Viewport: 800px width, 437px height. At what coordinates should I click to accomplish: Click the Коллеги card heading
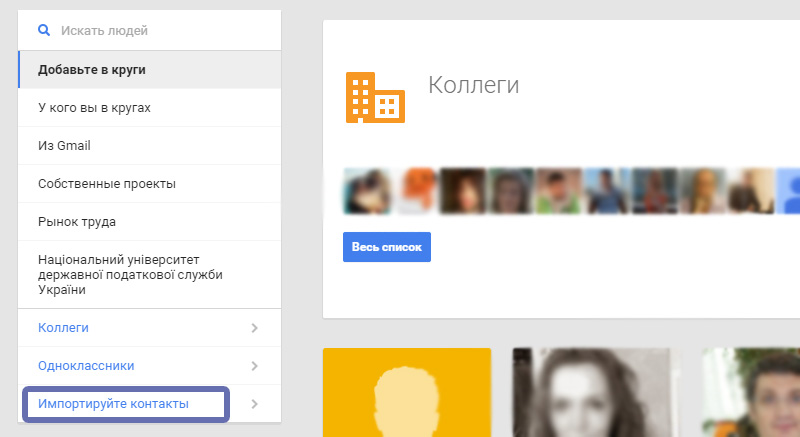point(473,85)
